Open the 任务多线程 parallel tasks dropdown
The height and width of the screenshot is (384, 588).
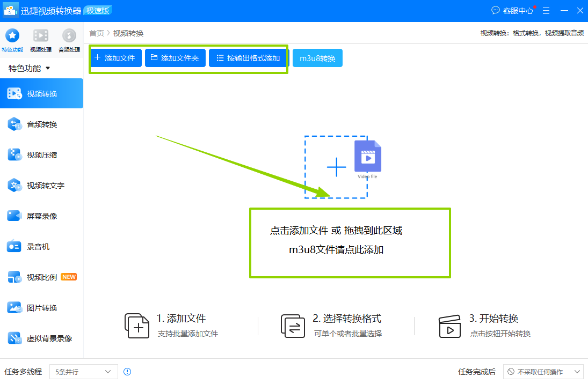click(x=83, y=372)
